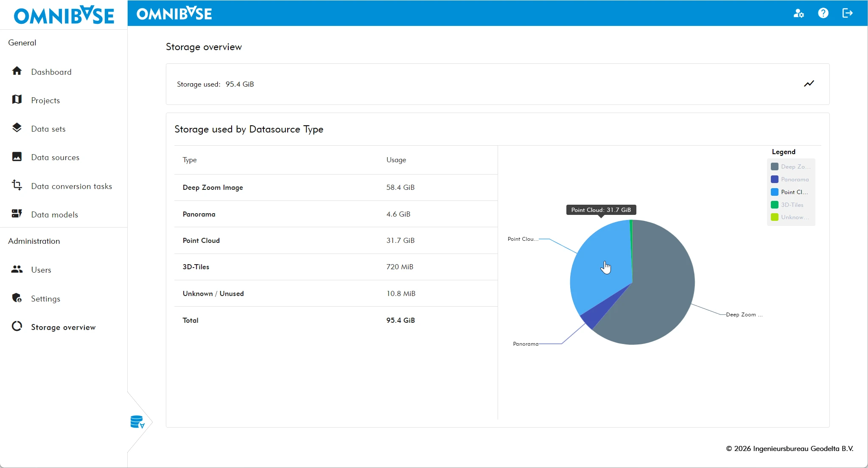Viewport: 868px width, 468px height.
Task: Open the Settings page
Action: [x=45, y=299]
